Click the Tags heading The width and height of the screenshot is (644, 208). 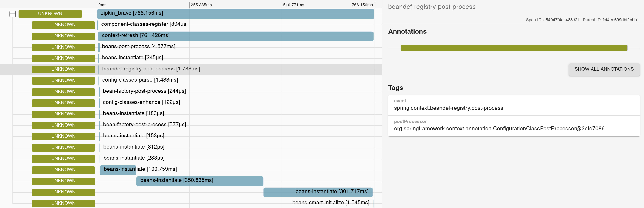(x=396, y=88)
